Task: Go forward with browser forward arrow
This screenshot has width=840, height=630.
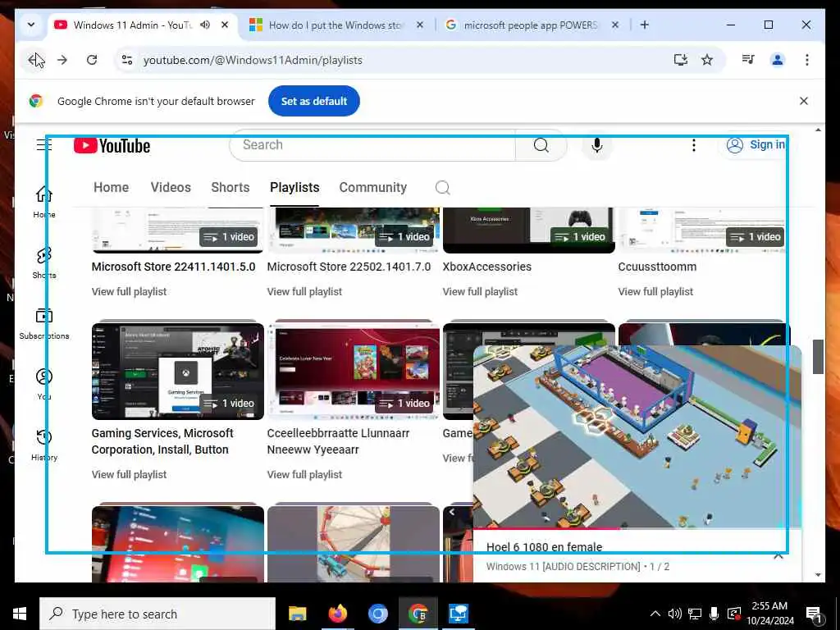Action: tap(62, 60)
